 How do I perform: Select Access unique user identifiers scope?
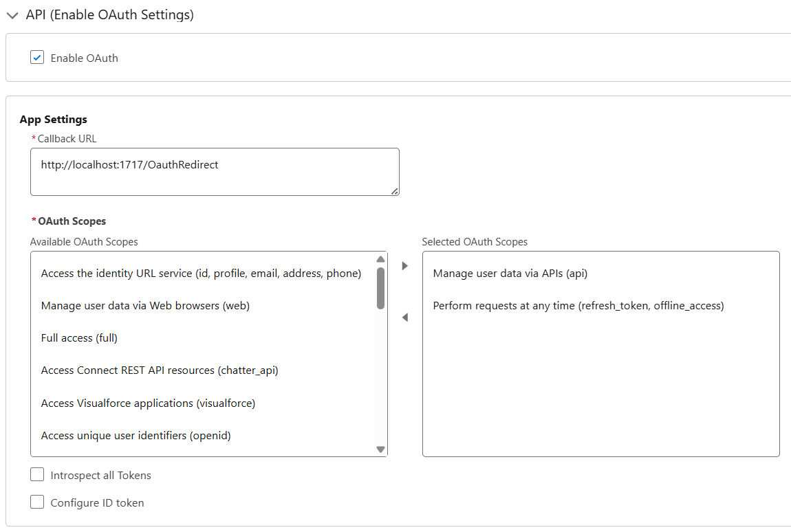click(x=136, y=435)
